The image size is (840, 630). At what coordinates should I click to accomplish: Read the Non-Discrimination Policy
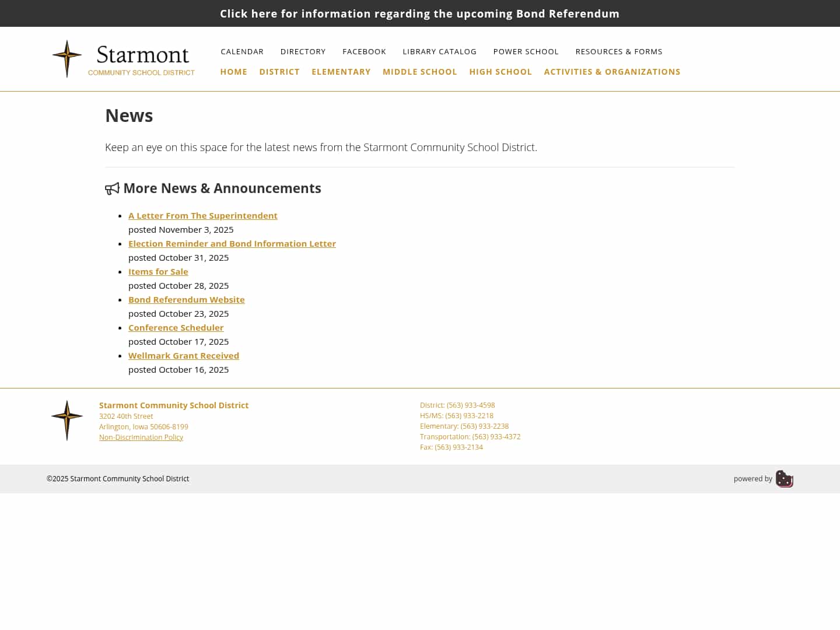point(141,437)
